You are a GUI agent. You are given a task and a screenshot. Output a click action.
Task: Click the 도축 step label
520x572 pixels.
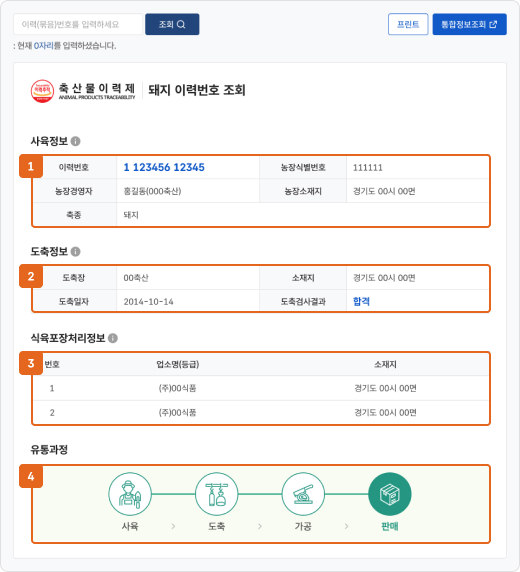(x=216, y=526)
